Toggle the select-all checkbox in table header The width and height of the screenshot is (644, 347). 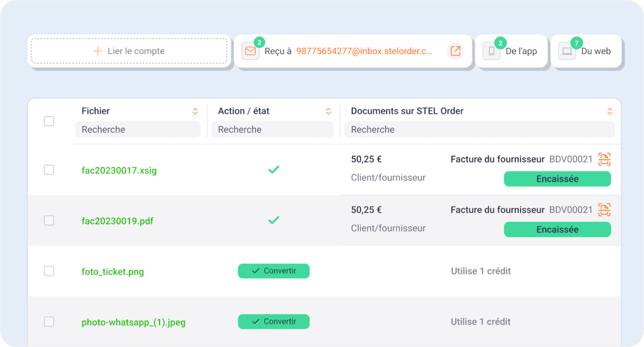[49, 121]
